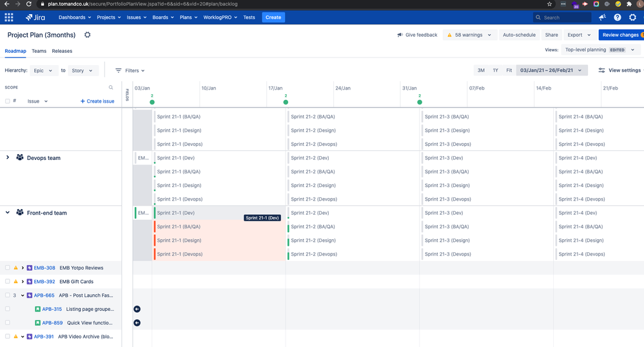Click the off-screen arrow for APB-859

[137, 322]
